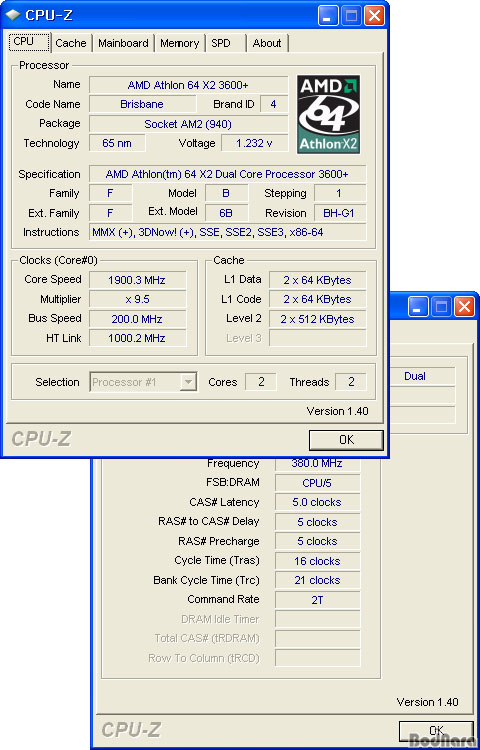
Task: Select the Memory tab
Action: pyautogui.click(x=179, y=43)
